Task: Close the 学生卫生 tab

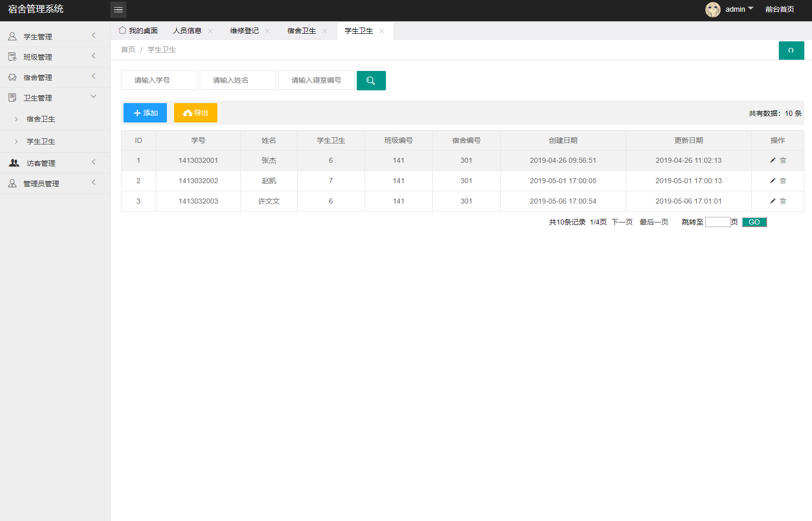Action: pyautogui.click(x=382, y=31)
